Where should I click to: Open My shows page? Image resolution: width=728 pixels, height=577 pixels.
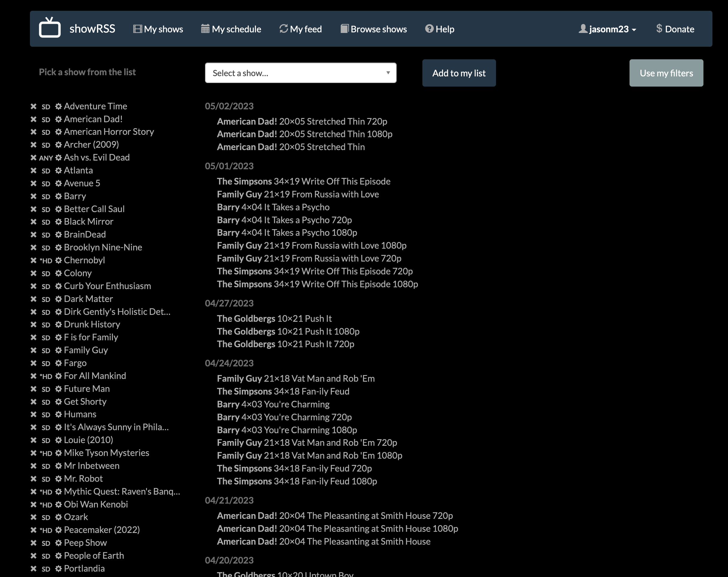pos(158,29)
